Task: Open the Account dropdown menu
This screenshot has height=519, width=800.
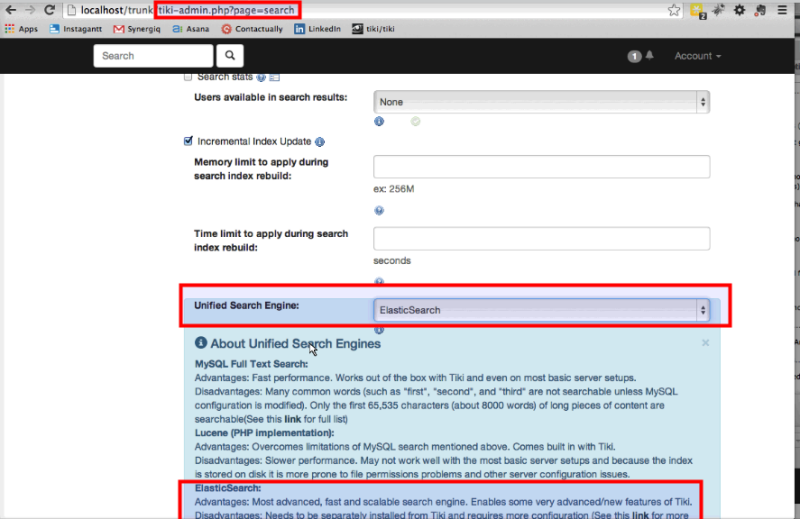Action: pyautogui.click(x=697, y=56)
